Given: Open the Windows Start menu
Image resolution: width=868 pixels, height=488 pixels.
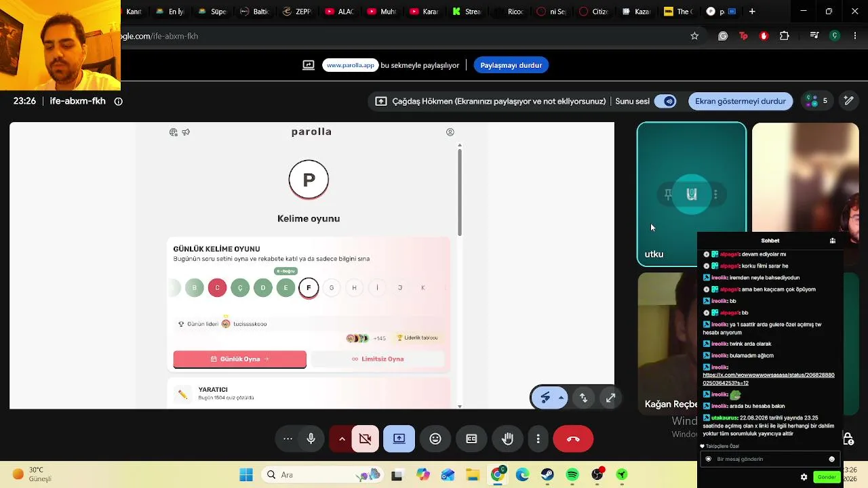Looking at the screenshot, I should [x=246, y=475].
